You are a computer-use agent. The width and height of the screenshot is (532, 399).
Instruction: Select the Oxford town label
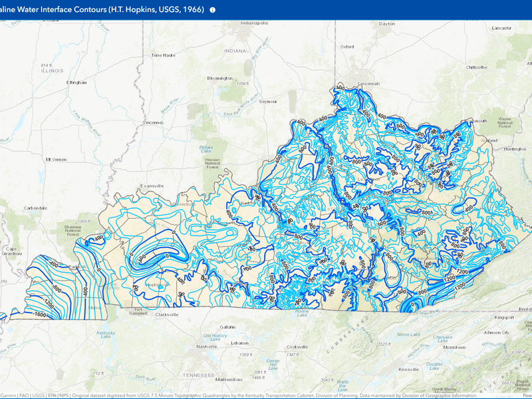pos(347,47)
